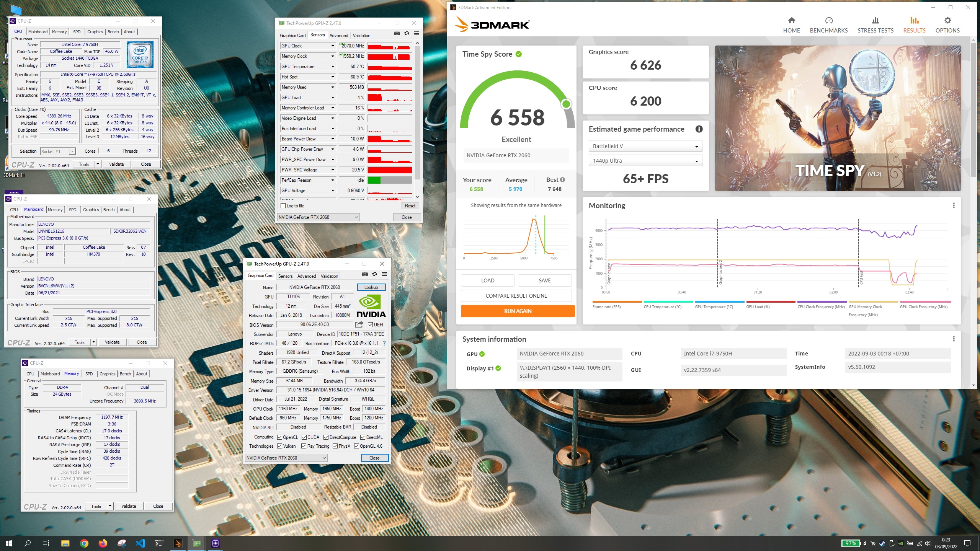Toggle the OpenCL checkbox in GPU-Z
980x551 pixels.
pos(279,437)
